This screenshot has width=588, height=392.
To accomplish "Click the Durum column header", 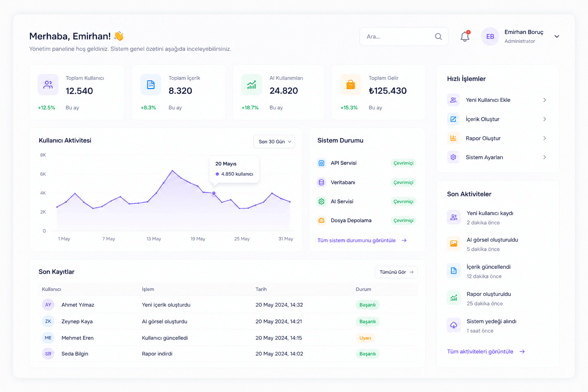I will point(363,289).
